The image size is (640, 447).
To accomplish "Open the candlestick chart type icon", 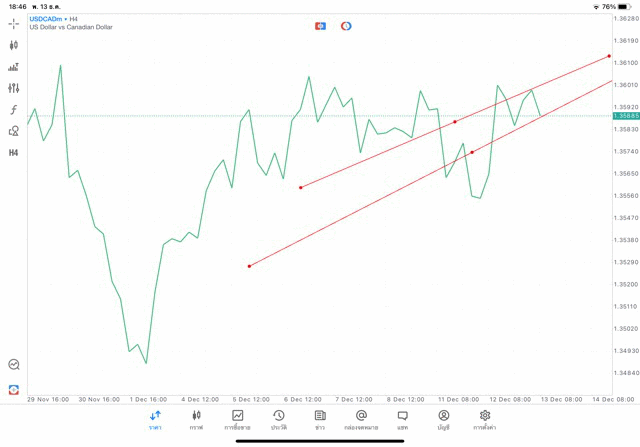I will click(x=14, y=45).
